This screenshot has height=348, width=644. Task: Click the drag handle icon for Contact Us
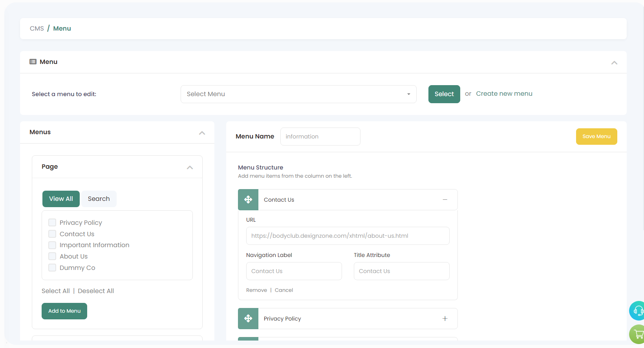248,200
